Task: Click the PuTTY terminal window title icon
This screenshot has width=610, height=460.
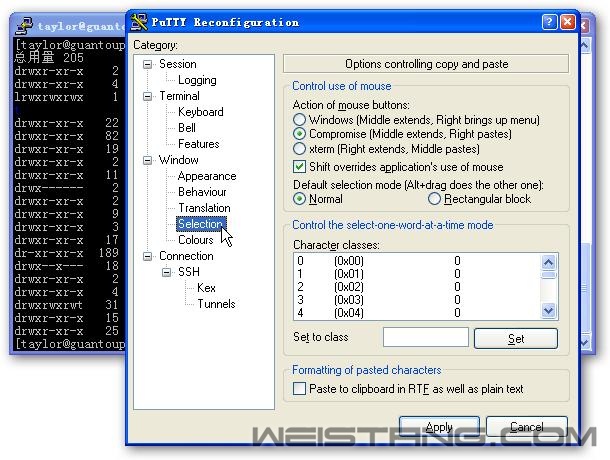Action: 24,26
